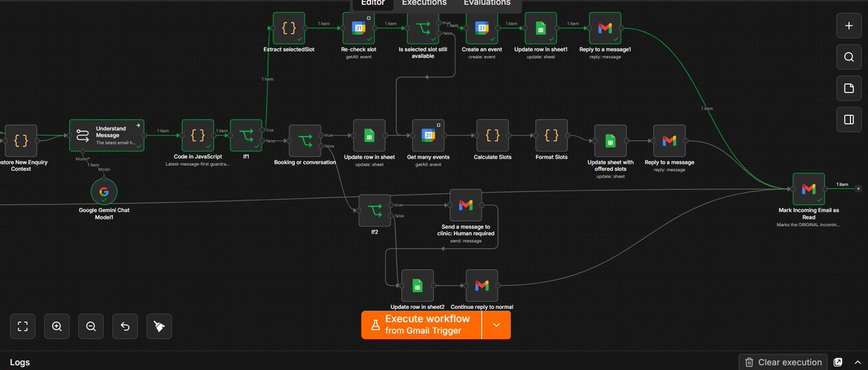The height and width of the screenshot is (370, 868).
Task: Select Update sheet with offered slots node
Action: 610,140
